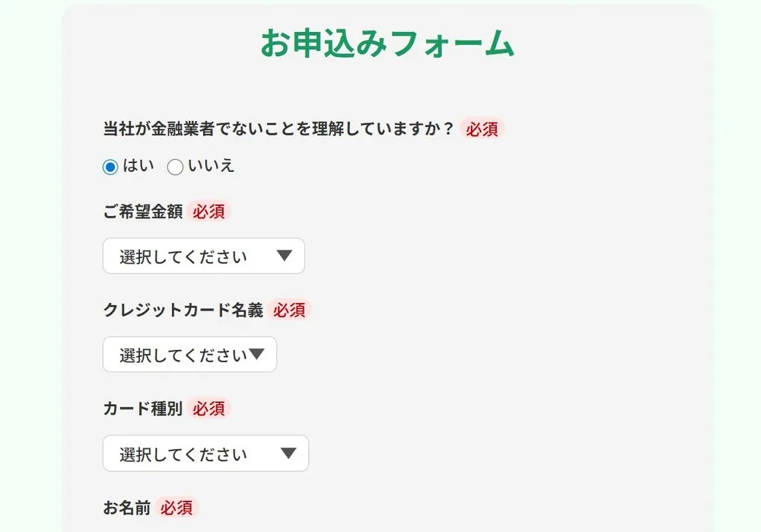
Task: Click the 必須 badge beside the 金融業者 question
Action: click(x=482, y=129)
